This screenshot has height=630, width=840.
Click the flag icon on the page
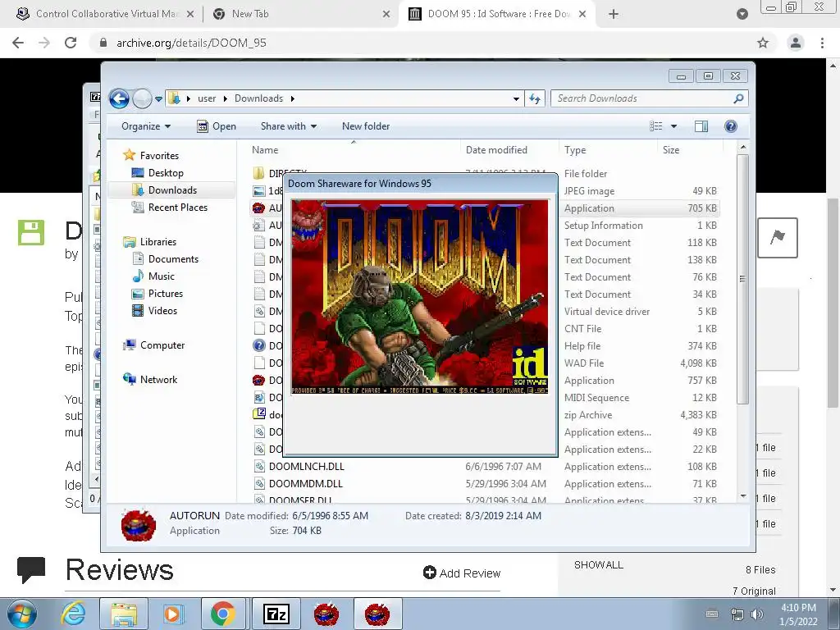[x=778, y=237]
